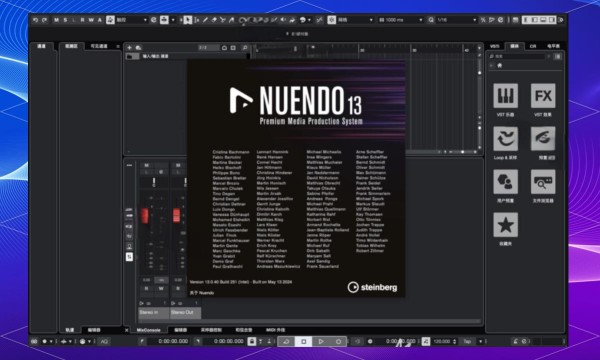Toggle global Solo (S) state button
This screenshot has width=600, height=360.
65,20
